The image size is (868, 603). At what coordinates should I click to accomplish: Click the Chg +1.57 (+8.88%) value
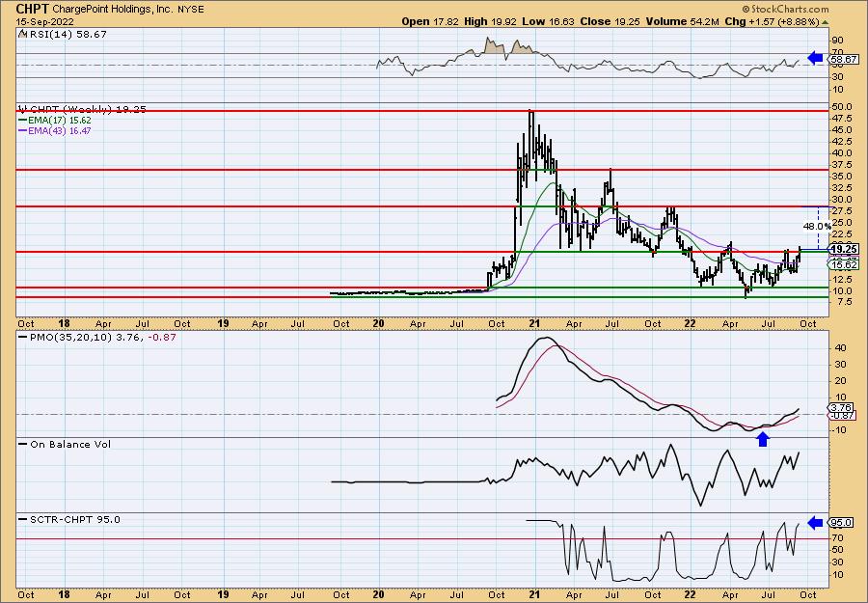tap(773, 21)
